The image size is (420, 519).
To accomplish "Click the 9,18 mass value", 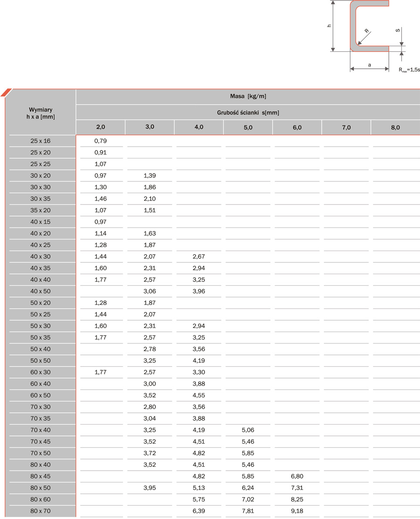I will tap(297, 512).
